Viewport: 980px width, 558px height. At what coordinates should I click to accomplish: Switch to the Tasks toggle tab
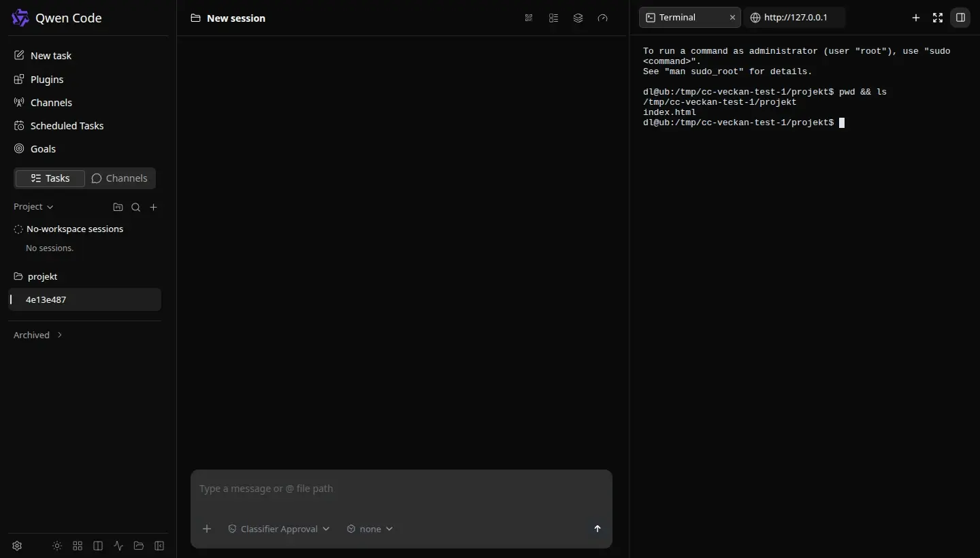50,178
